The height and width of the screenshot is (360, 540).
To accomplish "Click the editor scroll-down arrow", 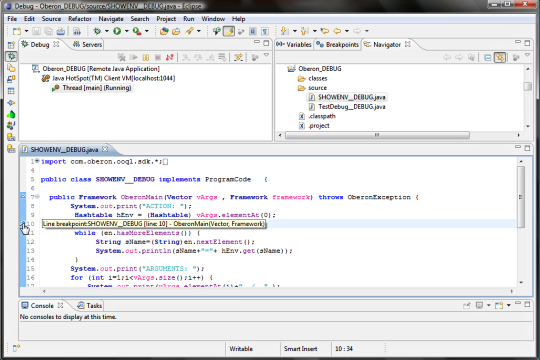I will (521, 283).
